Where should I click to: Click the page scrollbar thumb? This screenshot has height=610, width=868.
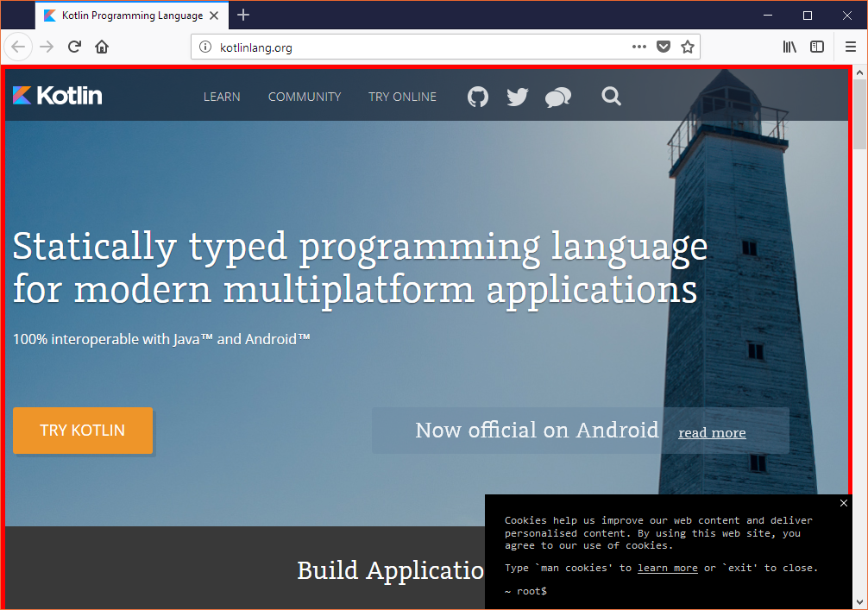pos(859,114)
